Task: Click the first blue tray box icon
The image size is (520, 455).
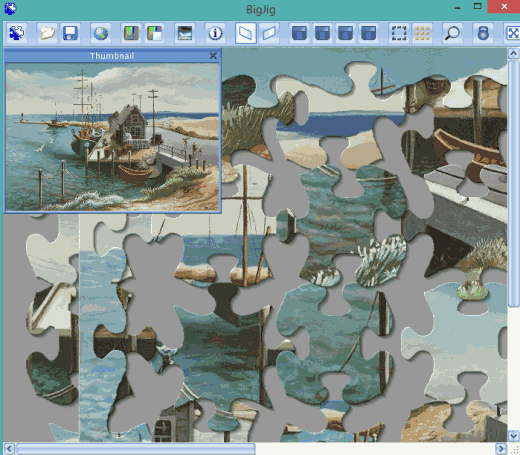Action: pos(299,33)
